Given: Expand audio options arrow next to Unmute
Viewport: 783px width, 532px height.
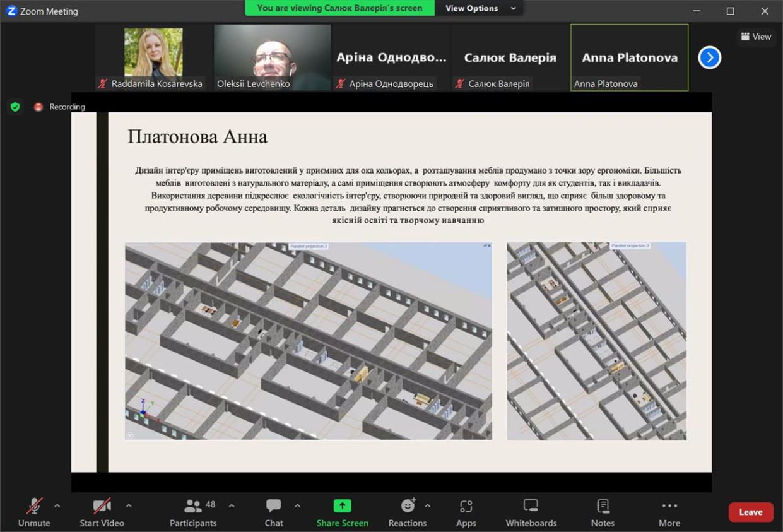Looking at the screenshot, I should click(x=57, y=505).
